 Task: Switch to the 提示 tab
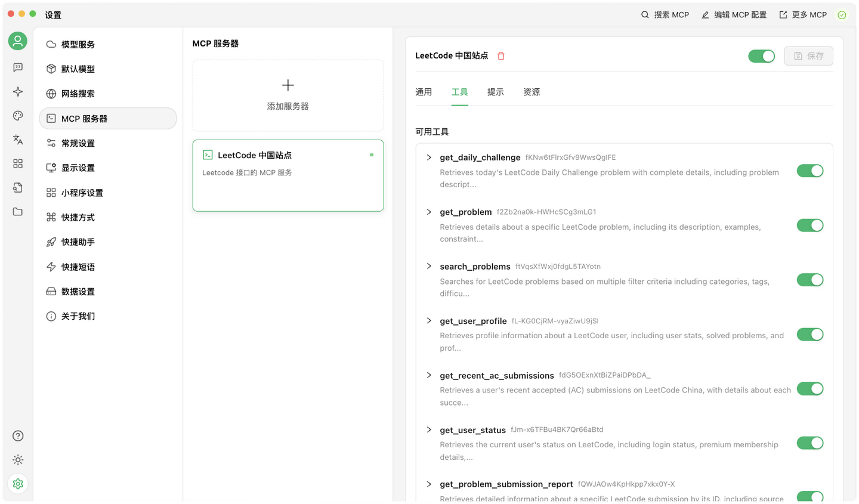pyautogui.click(x=495, y=92)
